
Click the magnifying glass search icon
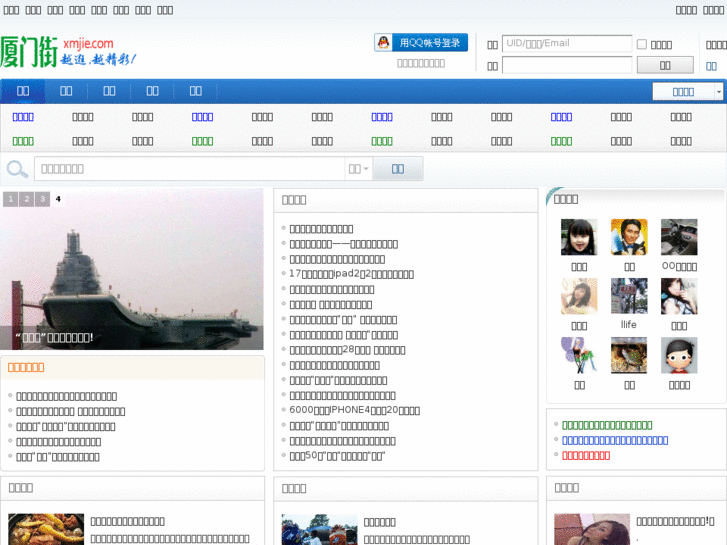coord(17,169)
